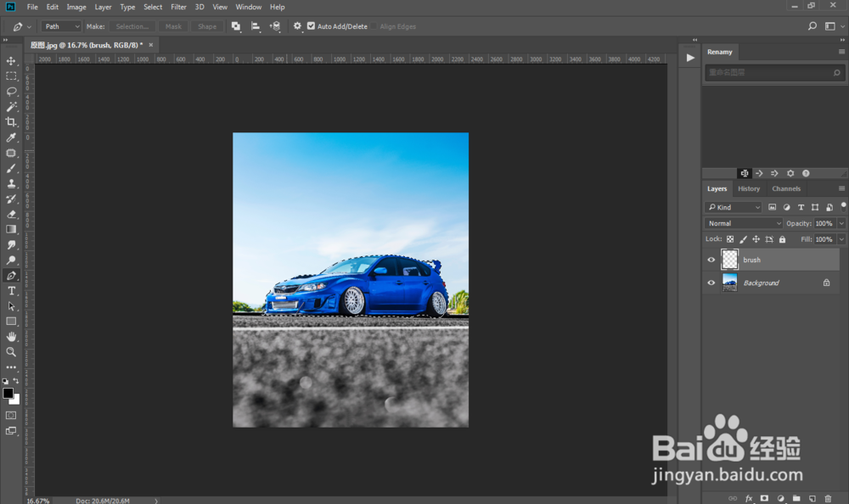Change the screen mode
Image resolution: width=849 pixels, height=504 pixels.
[11, 431]
